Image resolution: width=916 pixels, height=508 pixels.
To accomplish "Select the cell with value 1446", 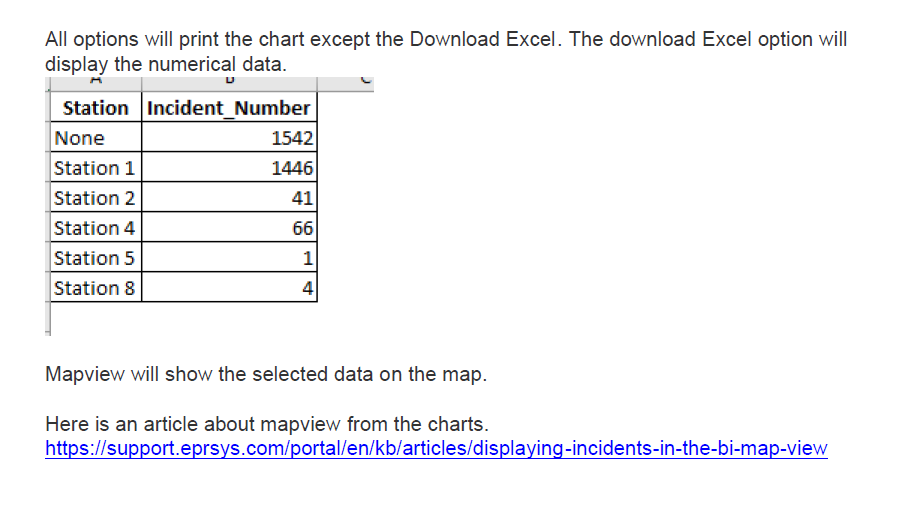I will point(229,168).
